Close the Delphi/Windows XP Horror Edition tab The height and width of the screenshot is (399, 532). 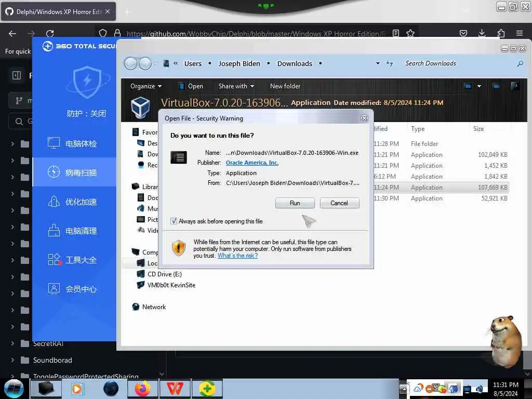coord(108,11)
